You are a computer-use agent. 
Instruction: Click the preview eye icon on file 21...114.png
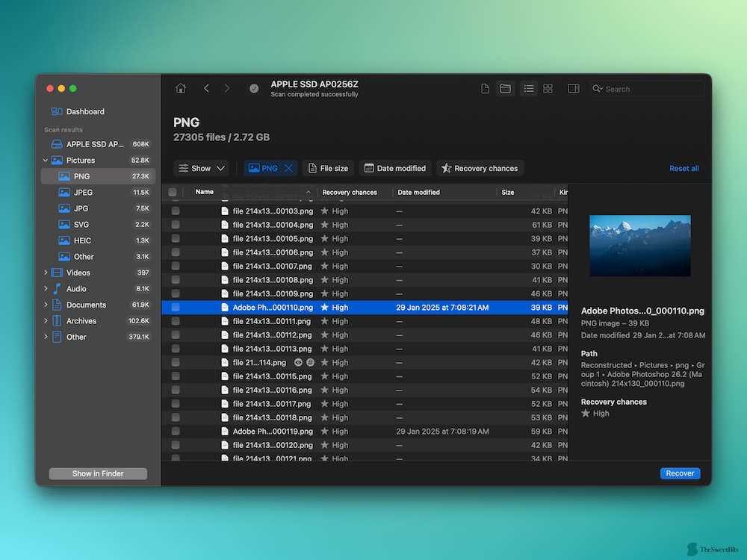(298, 362)
